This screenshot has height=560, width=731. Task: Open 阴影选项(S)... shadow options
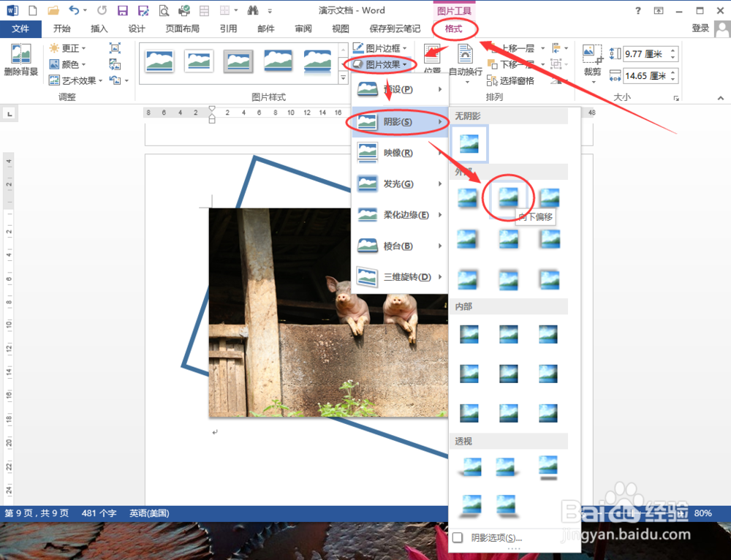496,537
